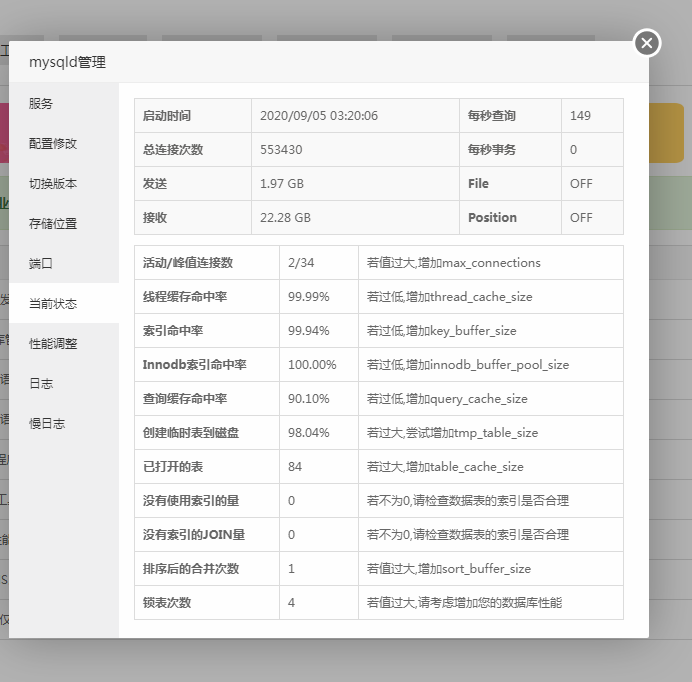Click the 发送 label
Viewport: 692px width, 682px height.
(x=155, y=184)
